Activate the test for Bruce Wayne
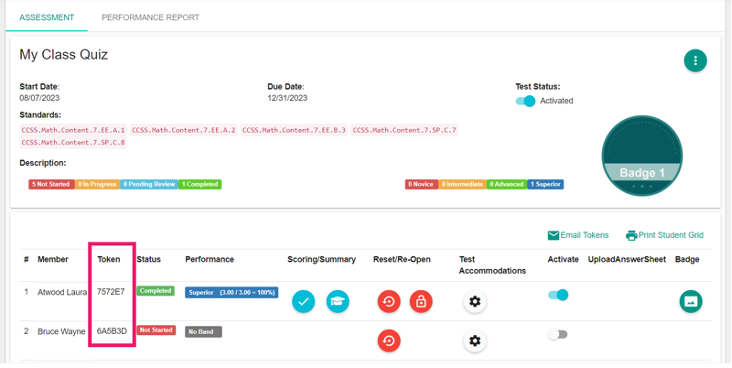This screenshot has height=368, width=732. pos(558,334)
